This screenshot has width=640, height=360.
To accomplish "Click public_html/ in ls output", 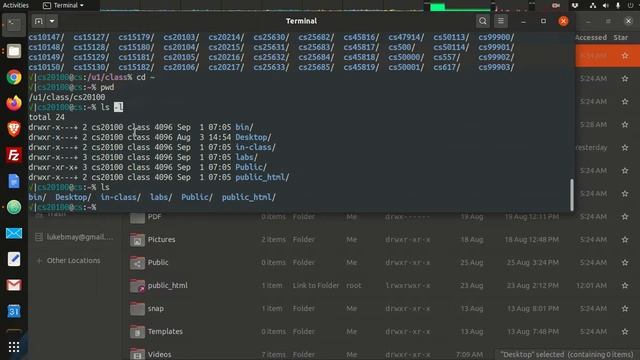I will pyautogui.click(x=249, y=197).
